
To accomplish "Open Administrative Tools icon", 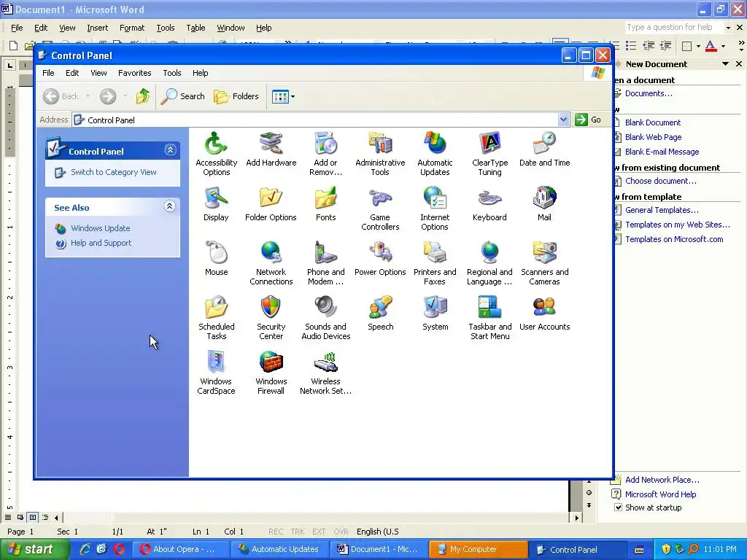I will [380, 154].
